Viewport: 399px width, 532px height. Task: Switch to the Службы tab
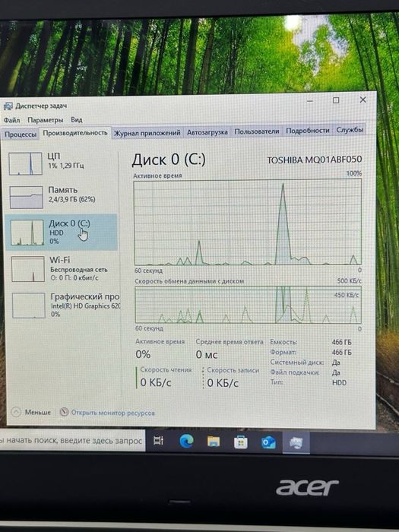[350, 130]
